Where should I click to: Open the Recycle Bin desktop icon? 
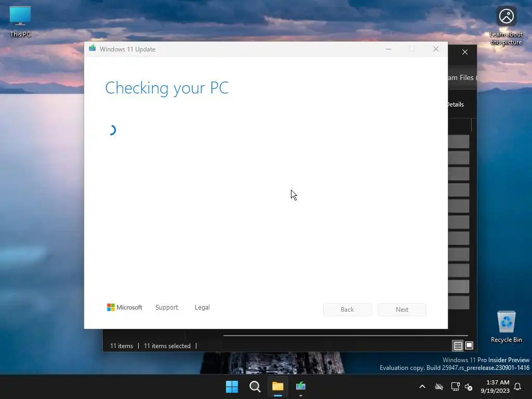coord(506,327)
